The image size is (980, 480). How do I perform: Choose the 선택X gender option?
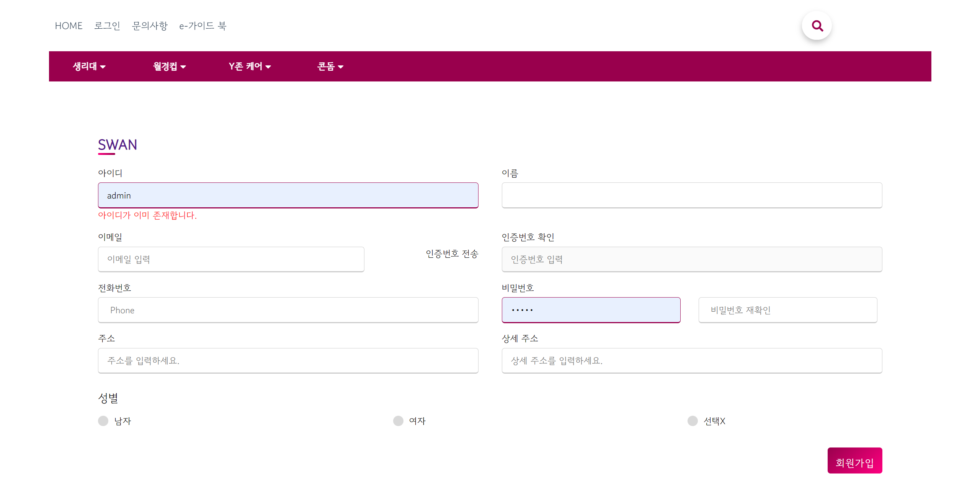coord(693,421)
